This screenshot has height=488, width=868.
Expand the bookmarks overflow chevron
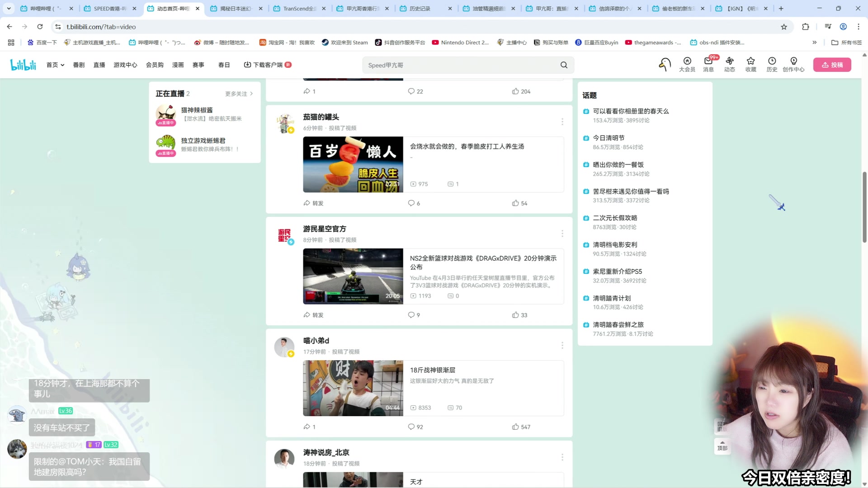pos(815,42)
